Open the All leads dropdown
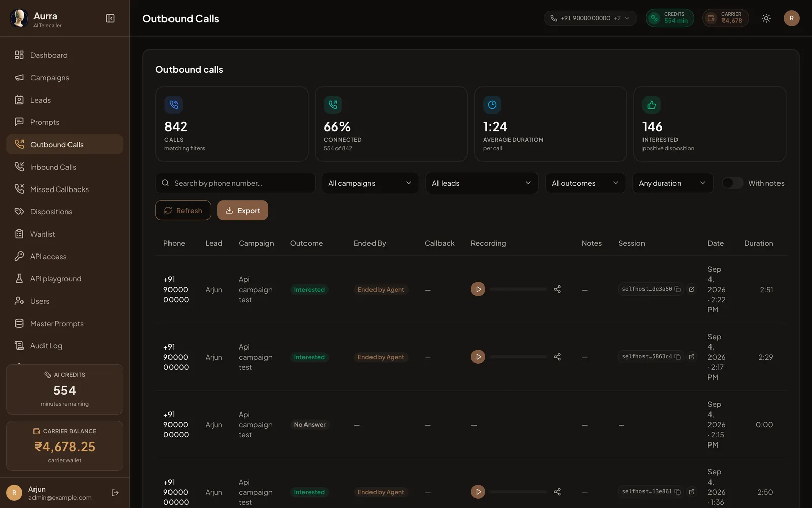 pos(482,183)
